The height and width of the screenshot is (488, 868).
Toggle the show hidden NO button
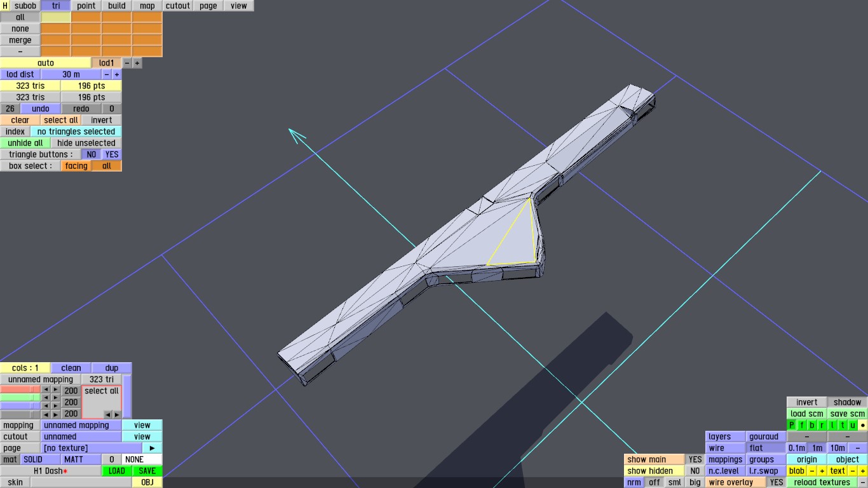point(695,471)
